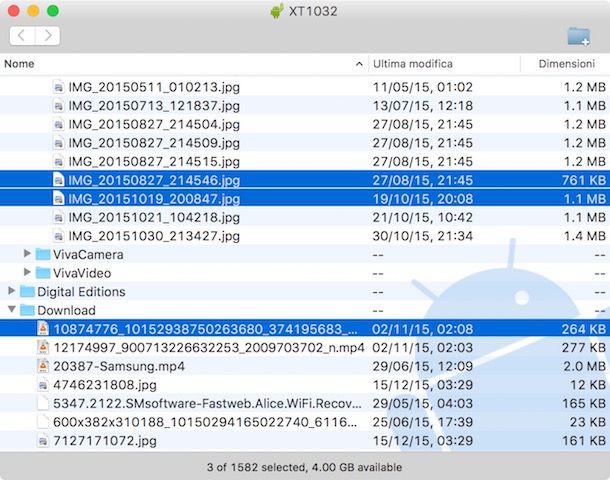Click the image icon of 7127171072.jpg
This screenshot has height=480, width=610.
43,440
